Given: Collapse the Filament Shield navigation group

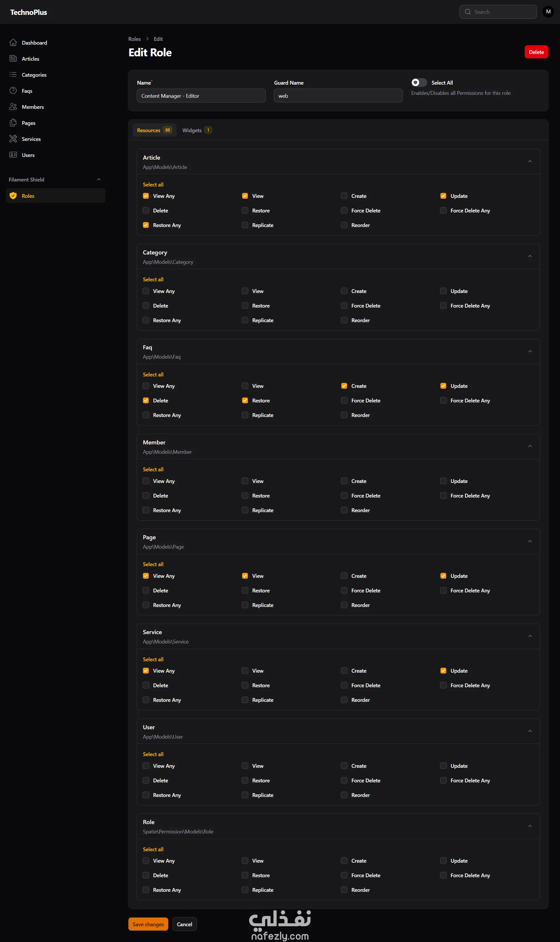Looking at the screenshot, I should [x=99, y=180].
